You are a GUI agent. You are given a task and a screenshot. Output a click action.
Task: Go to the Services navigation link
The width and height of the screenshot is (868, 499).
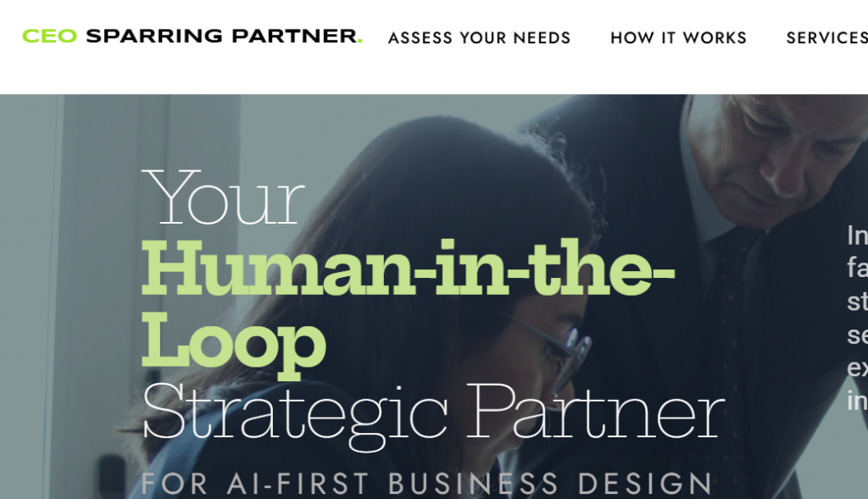827,37
